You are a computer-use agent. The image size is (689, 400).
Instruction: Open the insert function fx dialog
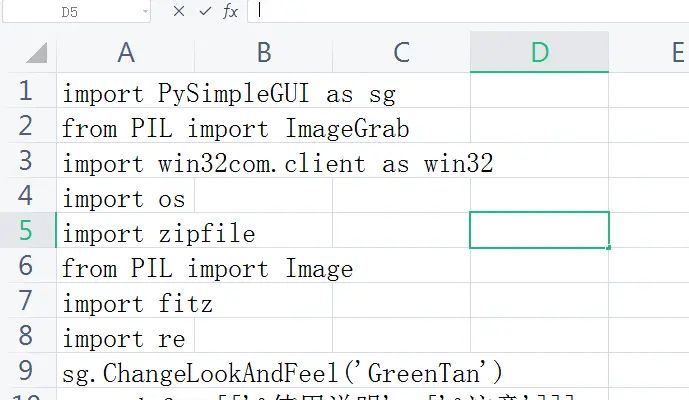(x=230, y=11)
